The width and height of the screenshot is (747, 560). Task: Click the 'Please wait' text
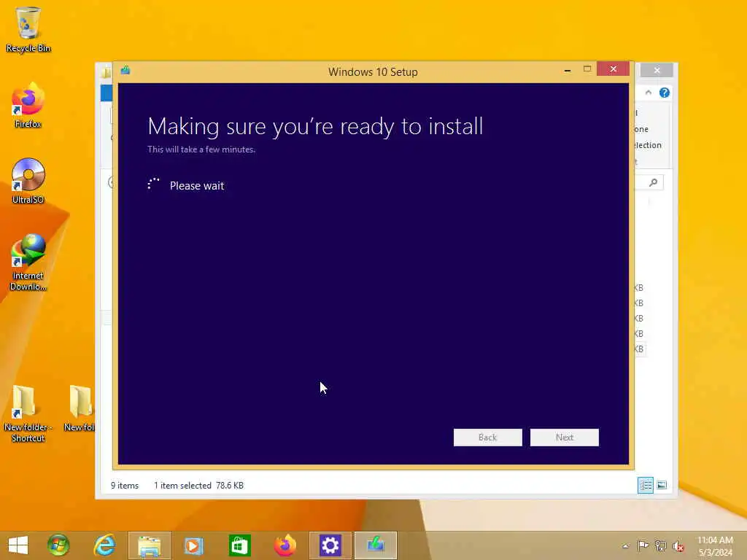tap(197, 186)
